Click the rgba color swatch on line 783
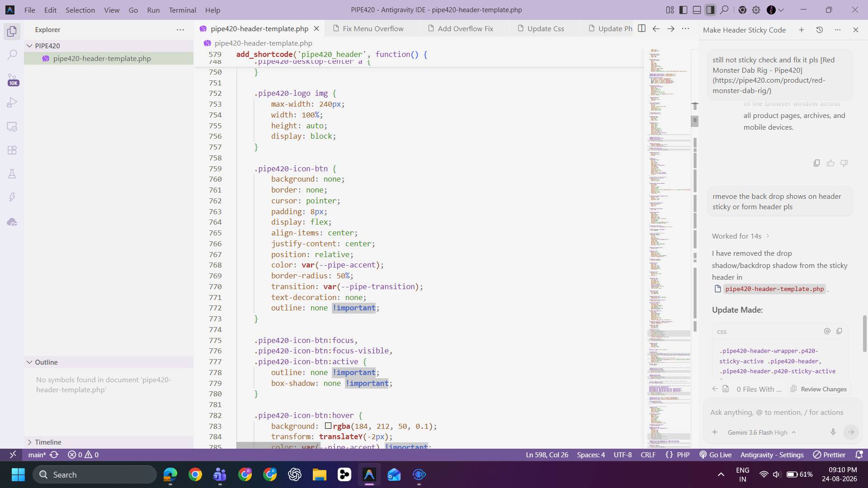 [x=328, y=426]
